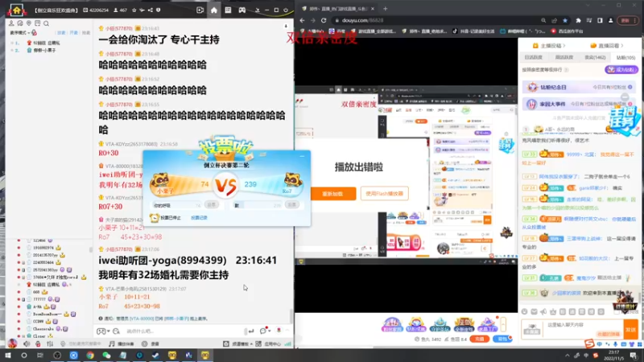Expand the streamer submission arrow on Douyu
This screenshot has height=362, width=644.
pos(564,46)
